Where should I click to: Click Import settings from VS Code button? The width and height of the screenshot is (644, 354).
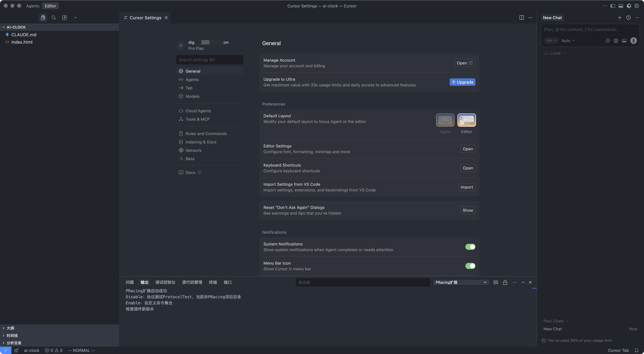[467, 187]
